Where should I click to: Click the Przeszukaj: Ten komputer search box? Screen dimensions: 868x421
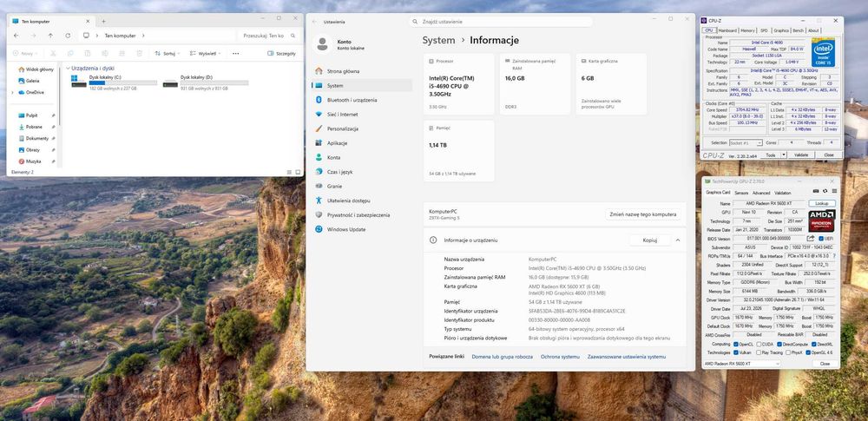(270, 36)
